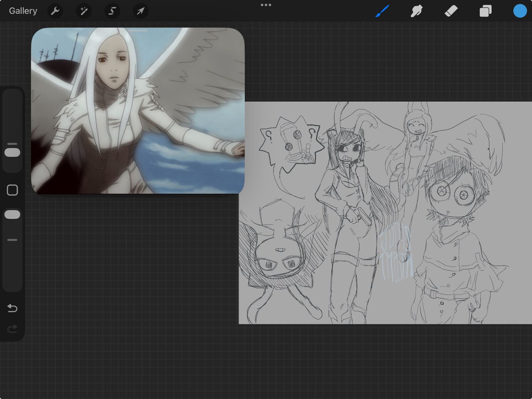Click the brush opacity slider handle
This screenshot has height=399, width=532.
tap(12, 215)
